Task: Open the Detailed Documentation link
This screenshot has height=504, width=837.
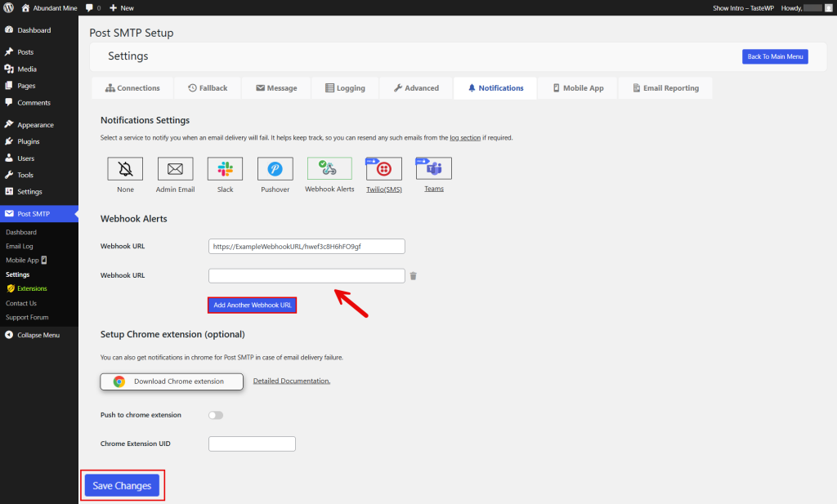Action: pos(291,381)
